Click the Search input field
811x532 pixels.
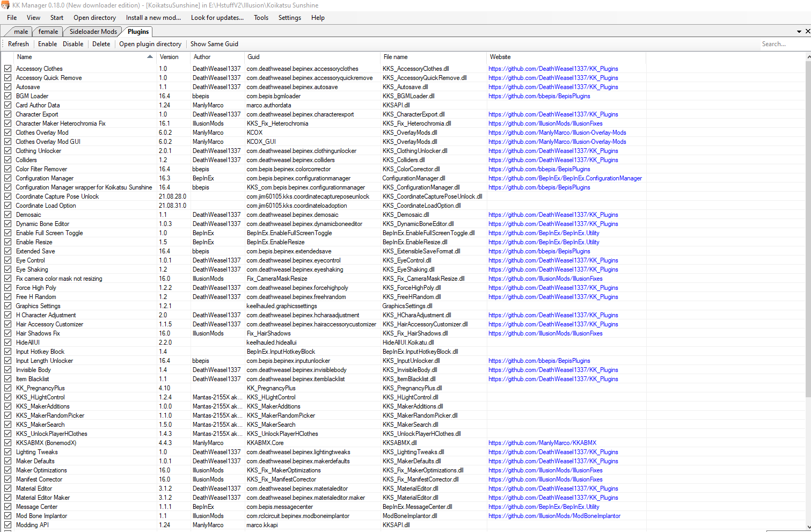(x=781, y=44)
